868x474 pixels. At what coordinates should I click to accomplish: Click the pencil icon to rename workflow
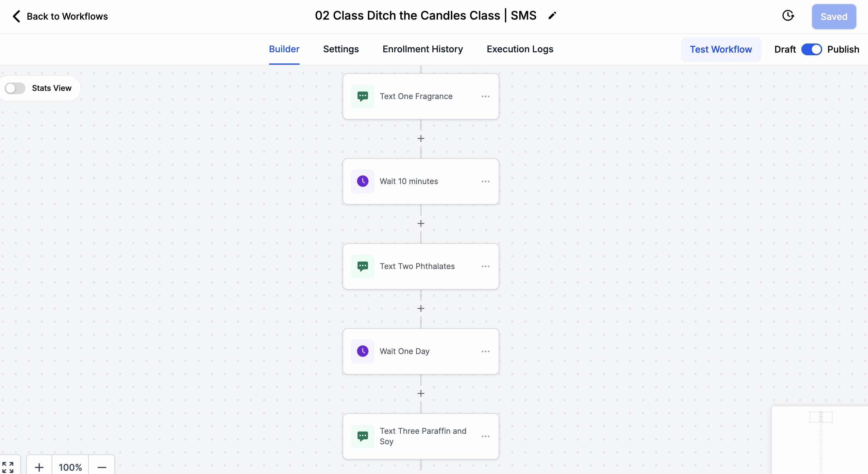552,15
